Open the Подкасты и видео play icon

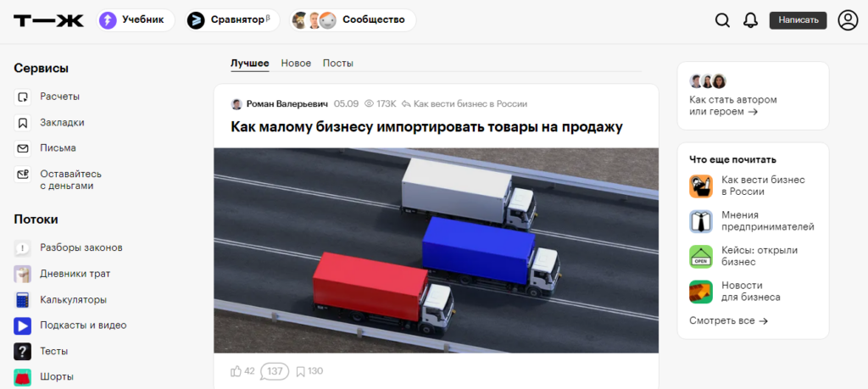[x=23, y=326]
